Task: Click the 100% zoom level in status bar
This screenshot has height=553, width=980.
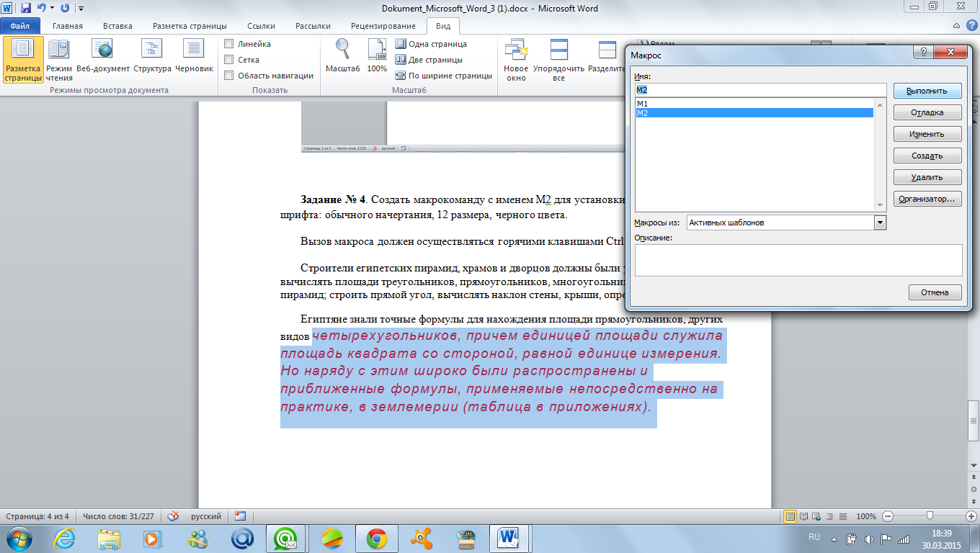Action: coord(866,516)
